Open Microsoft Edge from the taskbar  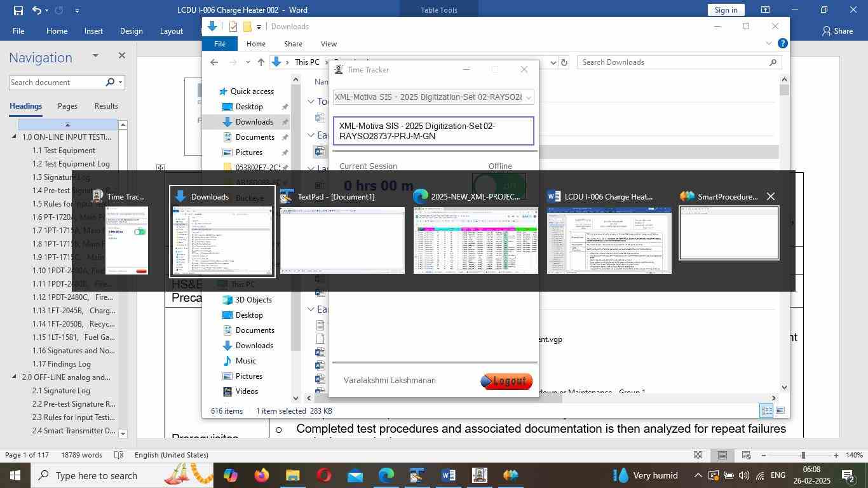tap(386, 475)
